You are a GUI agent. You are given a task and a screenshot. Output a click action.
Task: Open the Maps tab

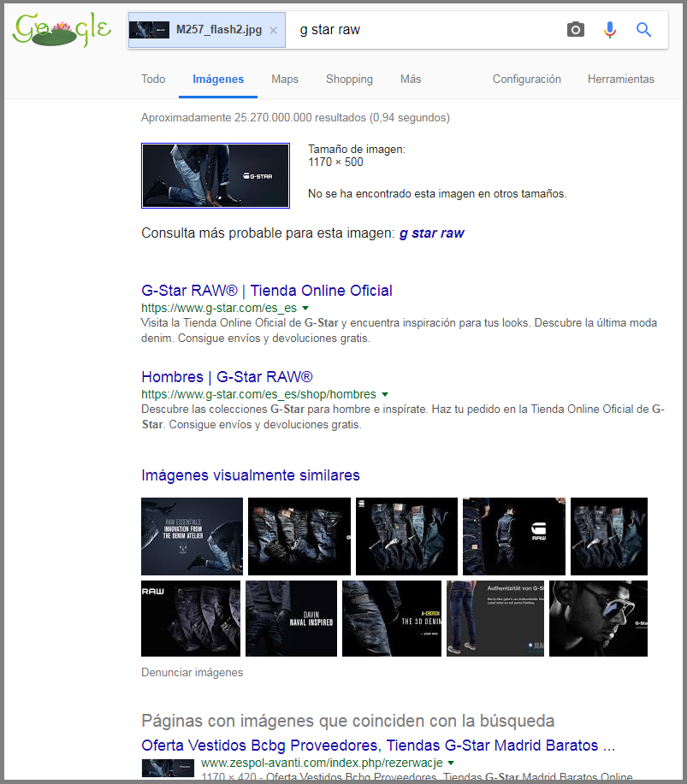(x=285, y=79)
